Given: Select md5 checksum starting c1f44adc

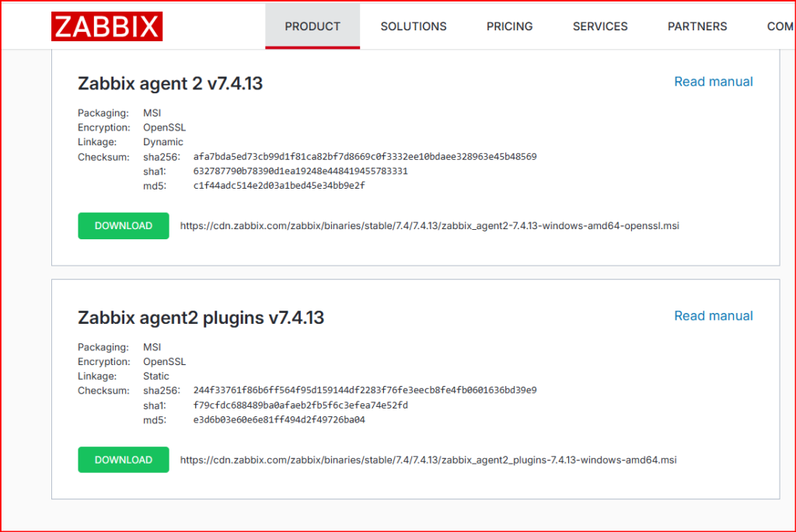Looking at the screenshot, I should tap(279, 186).
